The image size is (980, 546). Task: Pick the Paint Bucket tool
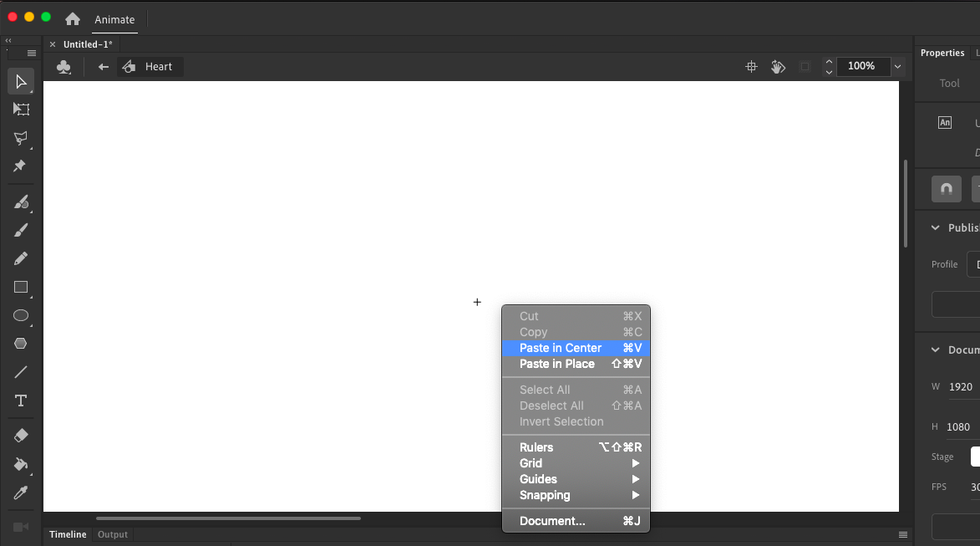pyautogui.click(x=21, y=463)
